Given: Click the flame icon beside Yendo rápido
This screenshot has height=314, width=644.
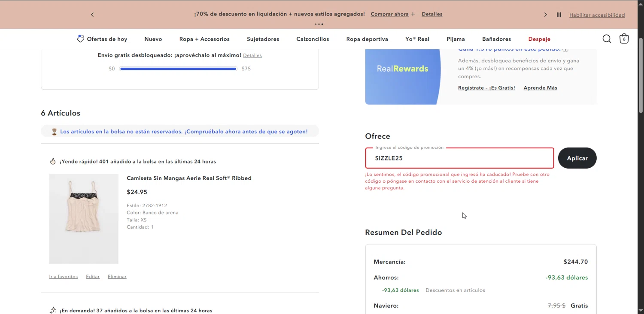Looking at the screenshot, I should 53,161.
